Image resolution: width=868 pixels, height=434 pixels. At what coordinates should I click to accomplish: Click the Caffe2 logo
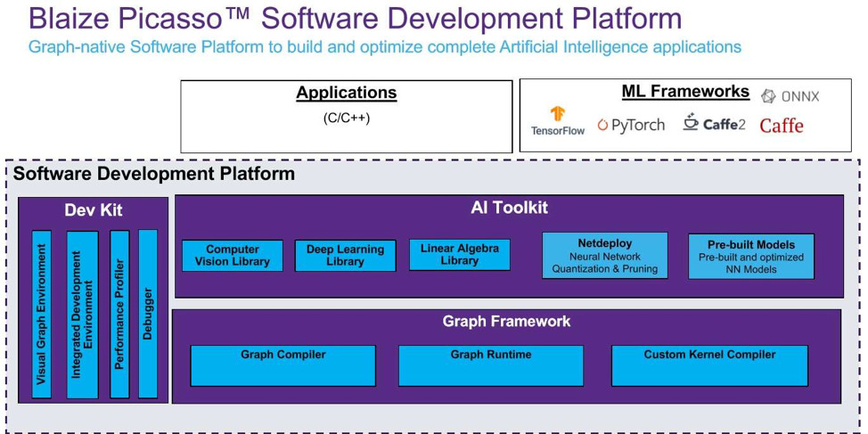coord(714,123)
